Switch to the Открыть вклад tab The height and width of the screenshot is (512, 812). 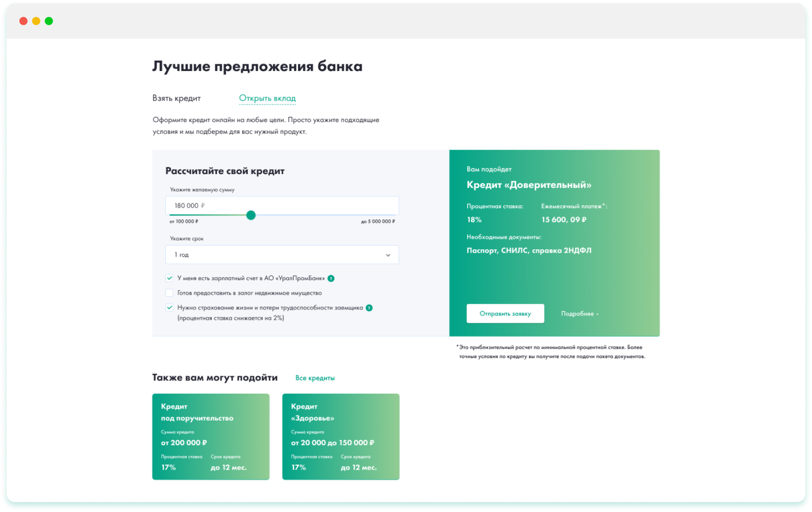pos(267,98)
